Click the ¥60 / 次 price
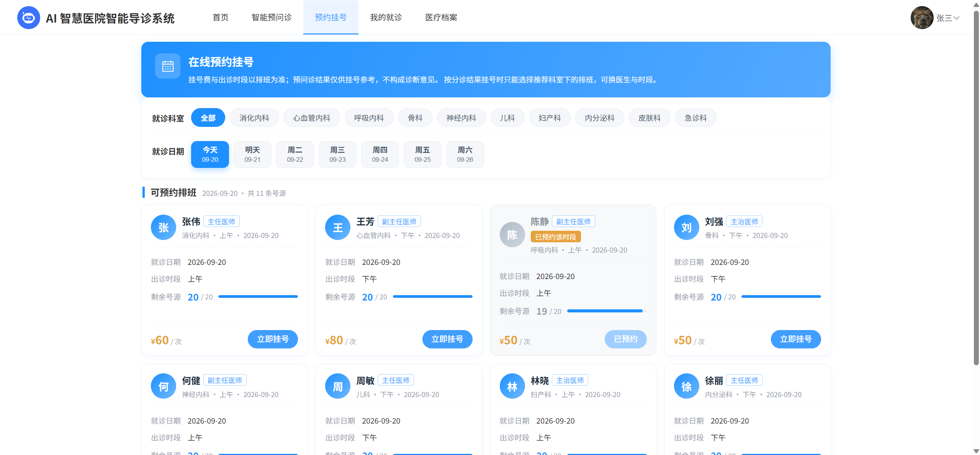Viewport: 980px width, 455px height. pyautogui.click(x=166, y=340)
